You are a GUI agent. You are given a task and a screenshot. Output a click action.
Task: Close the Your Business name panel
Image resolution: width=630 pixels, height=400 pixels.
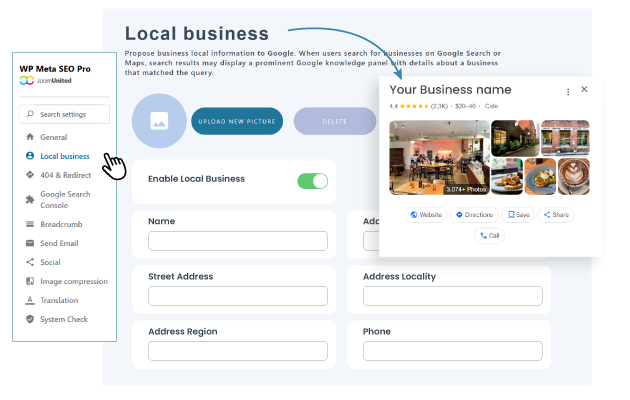click(x=584, y=89)
